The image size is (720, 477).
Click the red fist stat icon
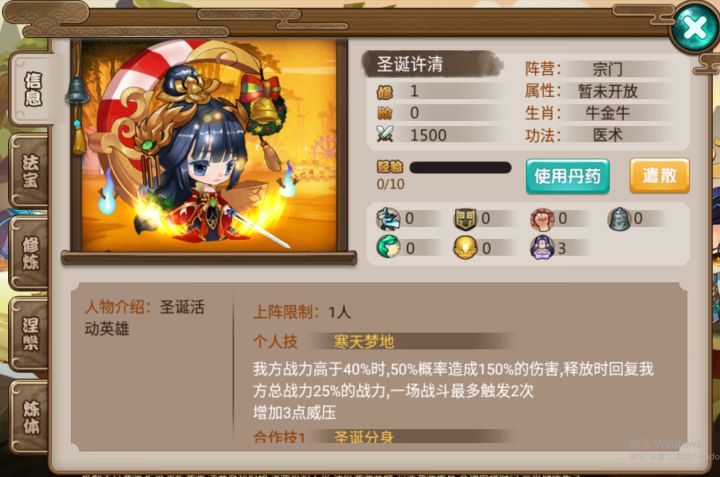(x=542, y=219)
